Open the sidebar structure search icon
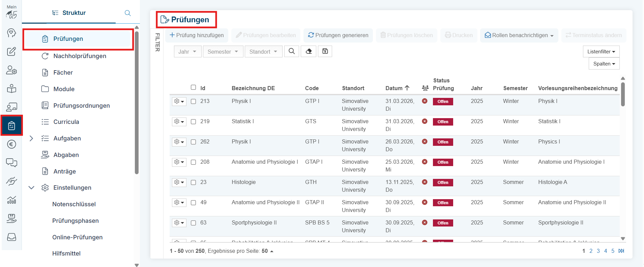 point(127,13)
